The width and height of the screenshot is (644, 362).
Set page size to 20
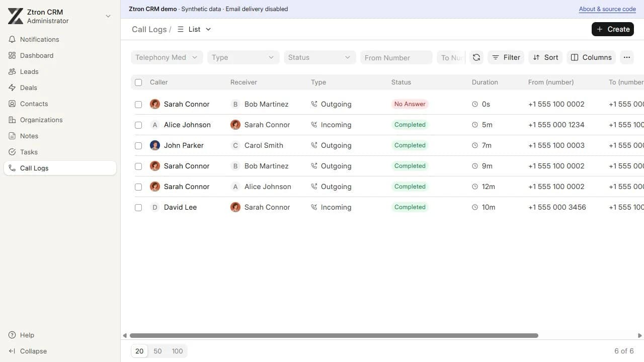tap(139, 351)
